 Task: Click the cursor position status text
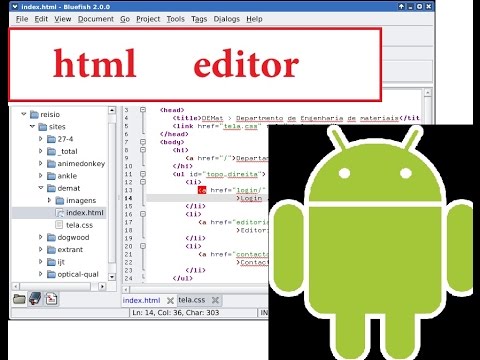(x=176, y=313)
